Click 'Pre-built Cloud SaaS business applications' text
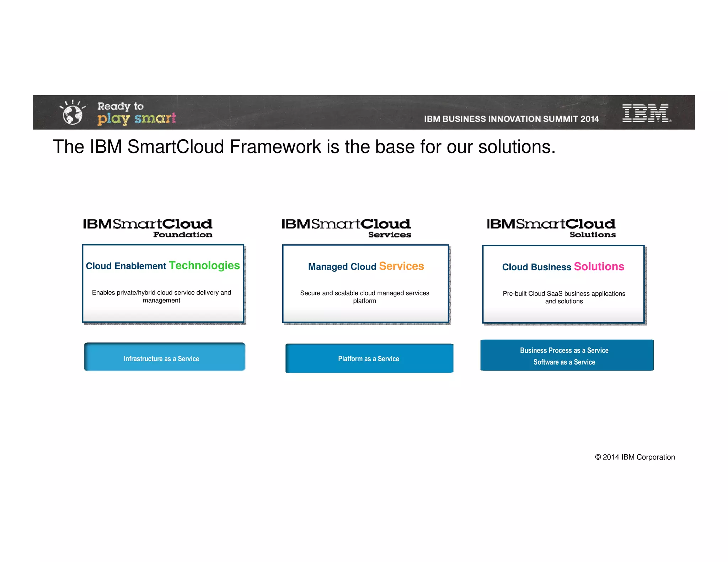728x562 pixels. pos(564,297)
